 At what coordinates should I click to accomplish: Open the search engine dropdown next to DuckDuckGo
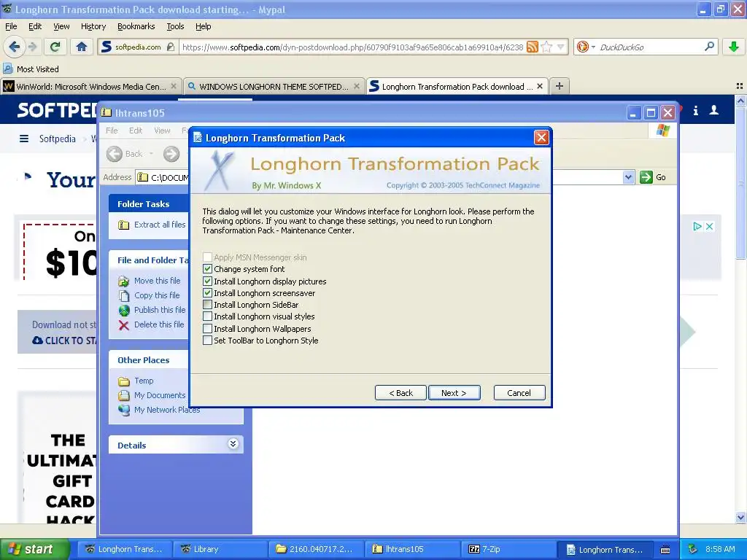coord(593,47)
